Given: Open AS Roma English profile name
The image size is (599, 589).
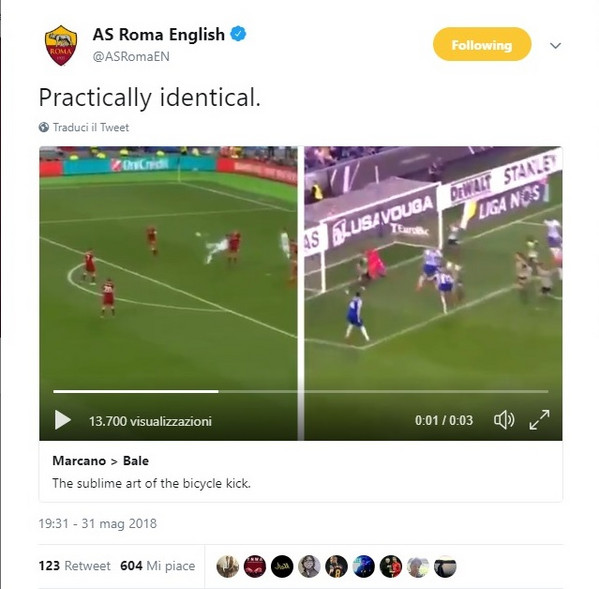Looking at the screenshot, I should [159, 34].
